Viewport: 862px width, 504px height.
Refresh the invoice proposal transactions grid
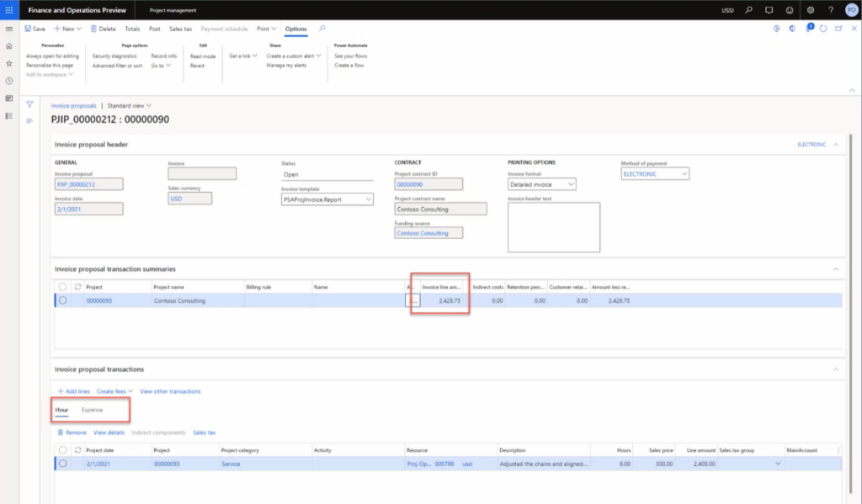(x=77, y=450)
